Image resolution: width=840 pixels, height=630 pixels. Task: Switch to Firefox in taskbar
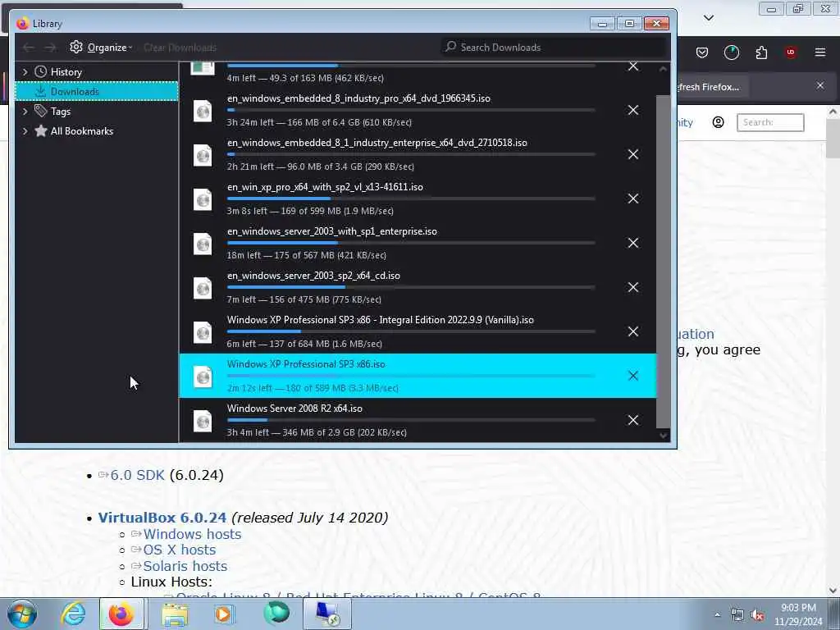coord(121,614)
